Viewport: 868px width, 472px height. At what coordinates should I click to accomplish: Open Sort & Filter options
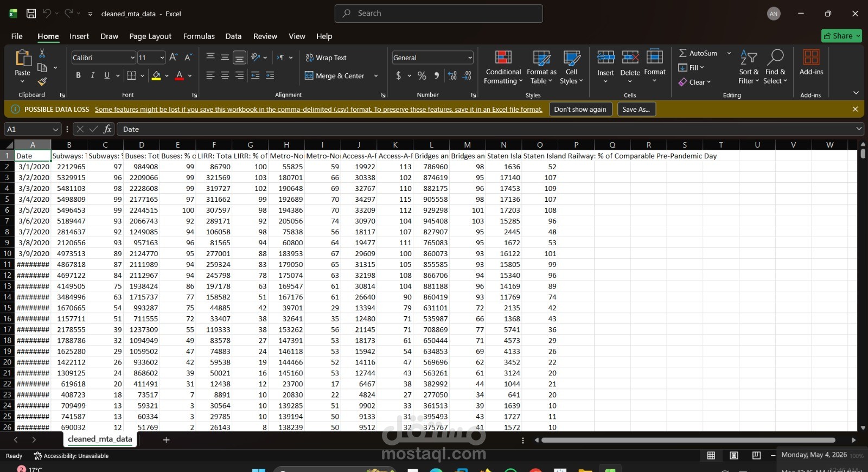coord(749,67)
